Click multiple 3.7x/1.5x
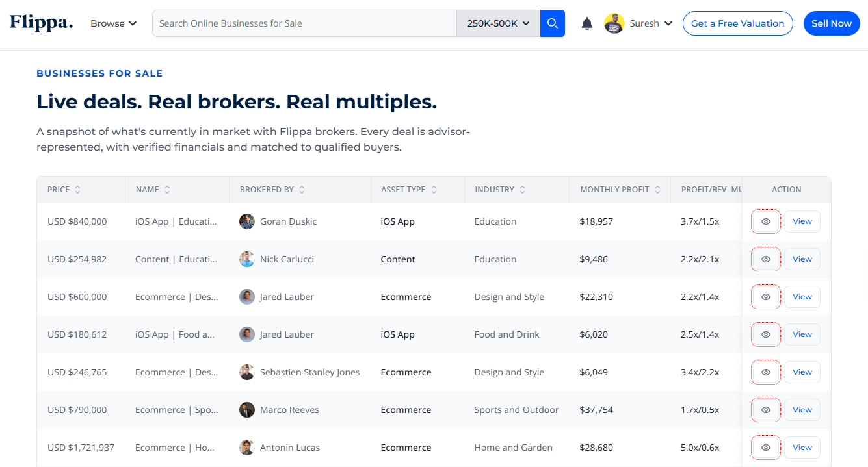This screenshot has height=467, width=868. click(x=700, y=221)
